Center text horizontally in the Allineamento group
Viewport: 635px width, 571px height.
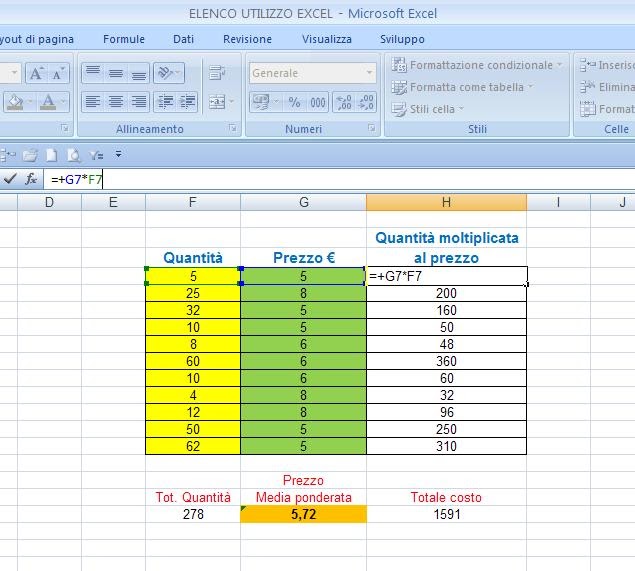tap(116, 102)
